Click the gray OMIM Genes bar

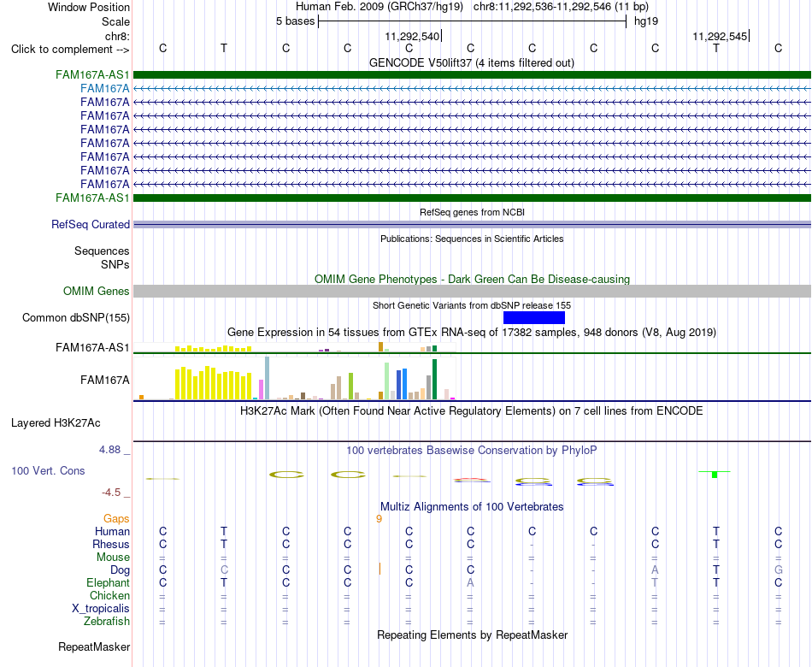(x=472, y=292)
